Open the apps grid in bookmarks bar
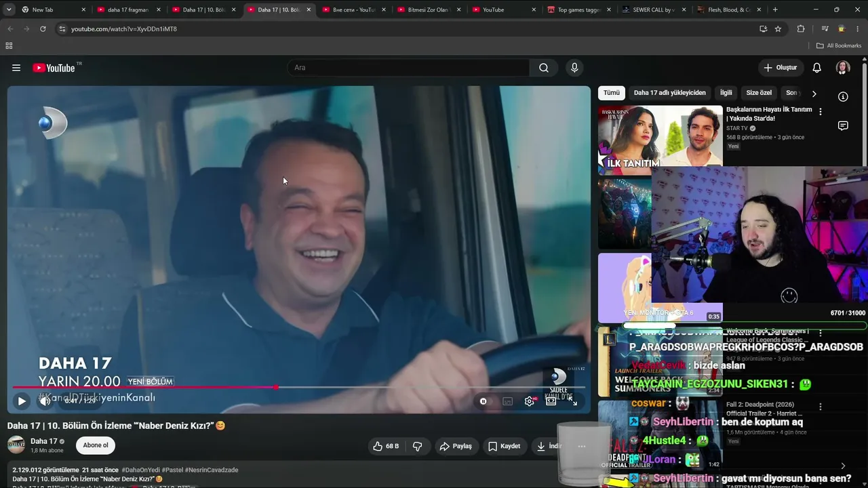Viewport: 868px width, 488px height. pos(9,45)
